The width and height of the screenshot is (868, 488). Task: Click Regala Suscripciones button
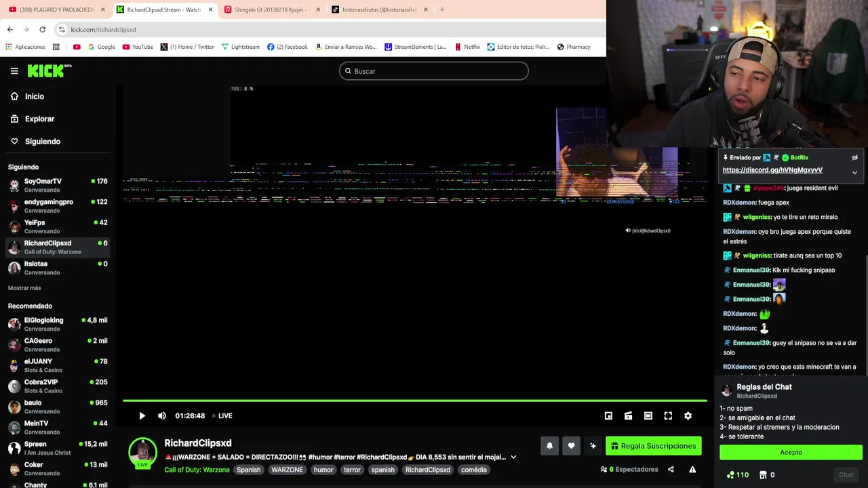click(653, 445)
